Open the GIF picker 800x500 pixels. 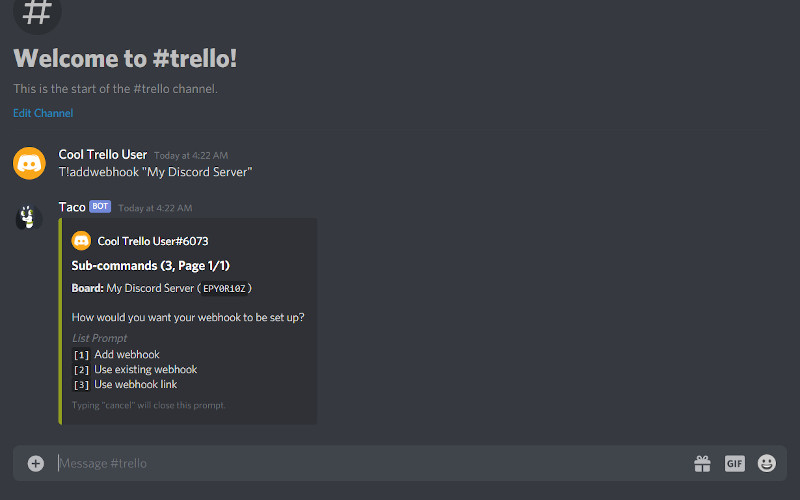pyautogui.click(x=735, y=463)
